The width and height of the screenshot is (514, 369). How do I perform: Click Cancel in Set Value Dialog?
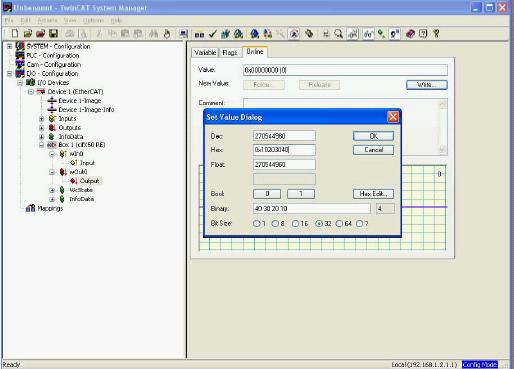coord(373,150)
